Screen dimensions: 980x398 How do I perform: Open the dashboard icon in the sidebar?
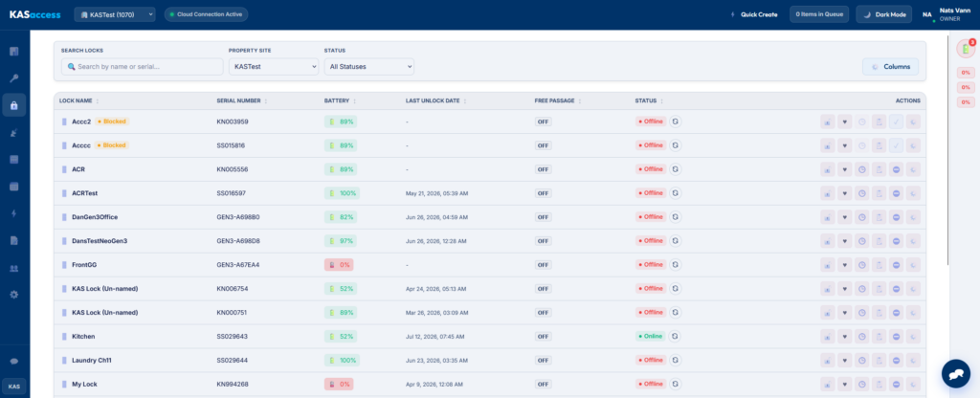[x=13, y=52]
